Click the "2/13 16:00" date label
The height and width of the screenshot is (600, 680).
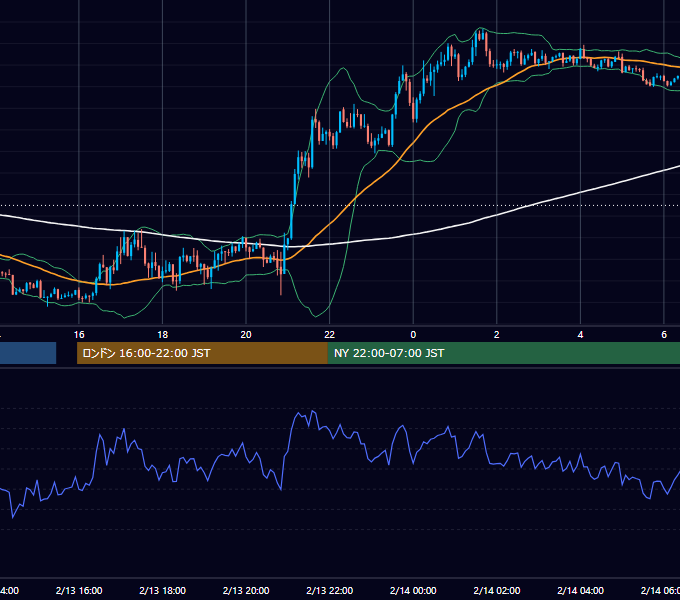point(79,590)
